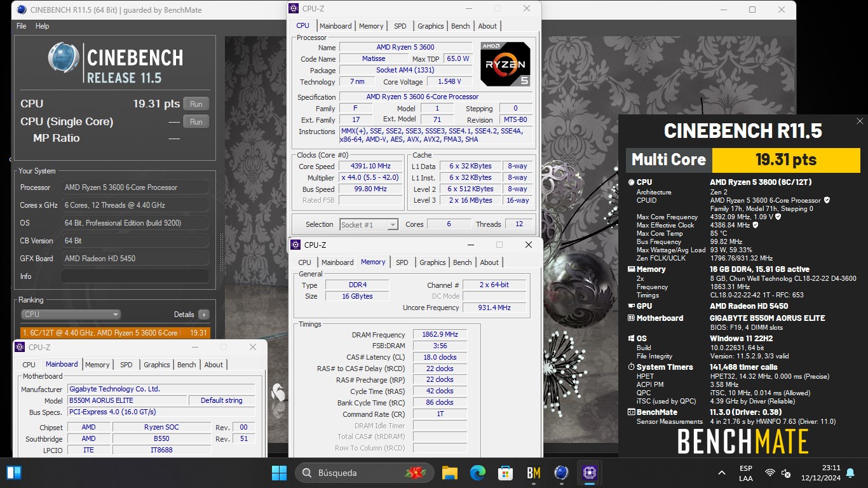Screen dimensions: 868x488
Task: Click the Code Name value Matisse
Action: pos(374,58)
